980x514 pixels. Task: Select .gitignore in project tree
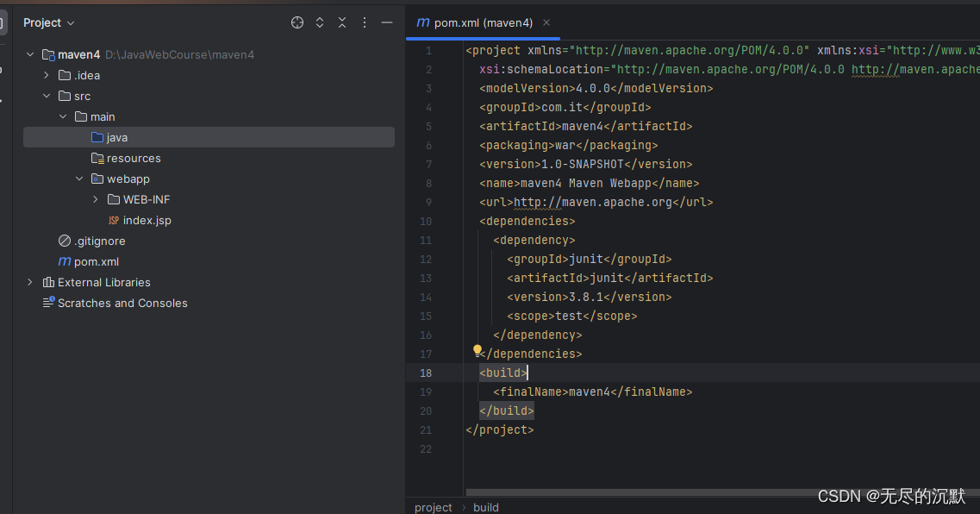[99, 241]
